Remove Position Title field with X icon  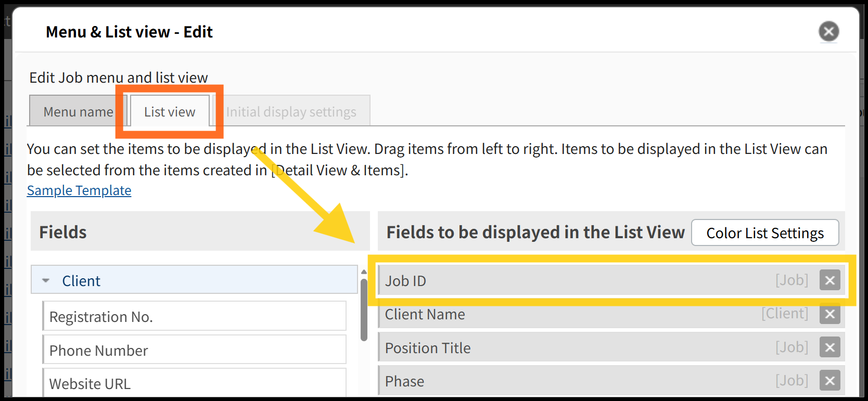tap(830, 347)
